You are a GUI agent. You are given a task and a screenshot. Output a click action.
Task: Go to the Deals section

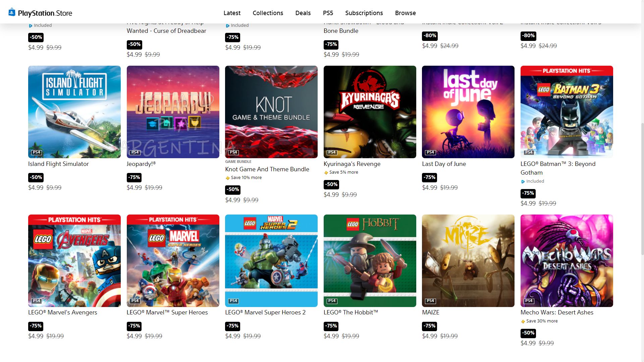[x=303, y=13]
